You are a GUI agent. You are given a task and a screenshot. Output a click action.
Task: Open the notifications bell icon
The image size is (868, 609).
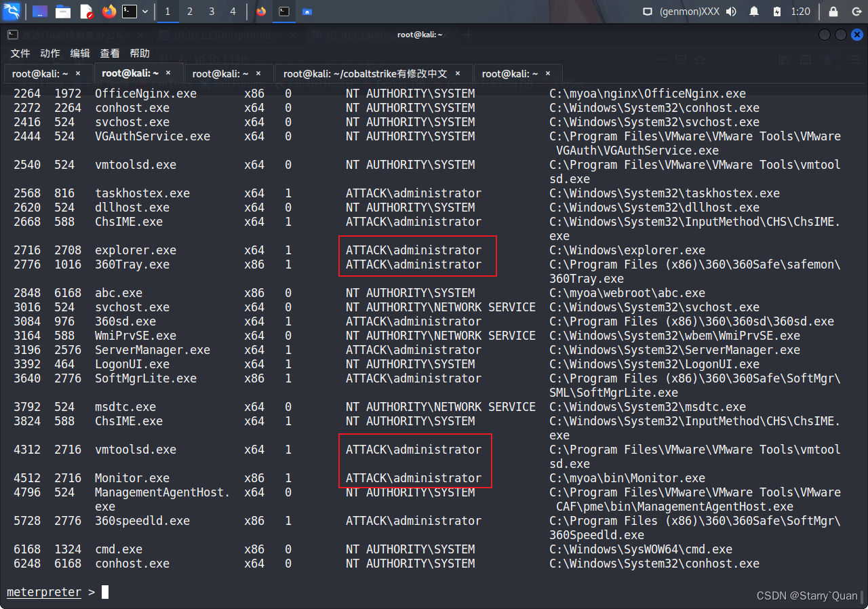754,12
